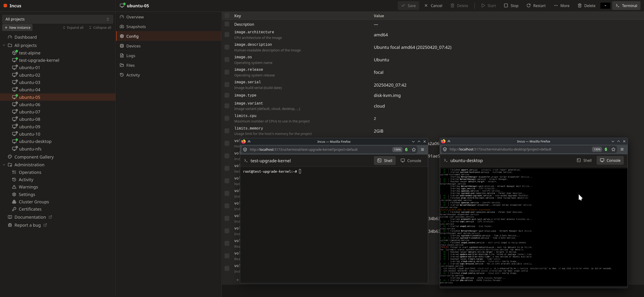The height and width of the screenshot is (297, 644).
Task: Switch to the Logs tab
Action: coord(169,55)
